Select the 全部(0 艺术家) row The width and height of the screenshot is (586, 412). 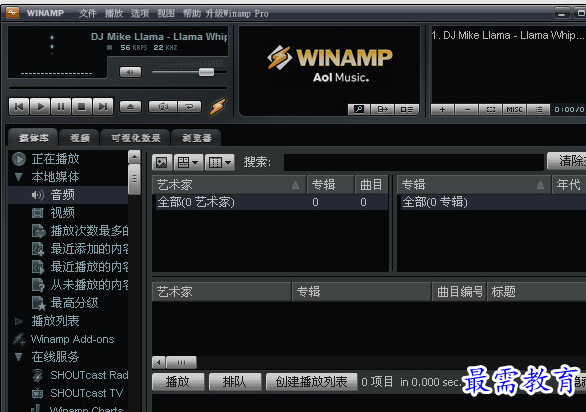(x=271, y=202)
